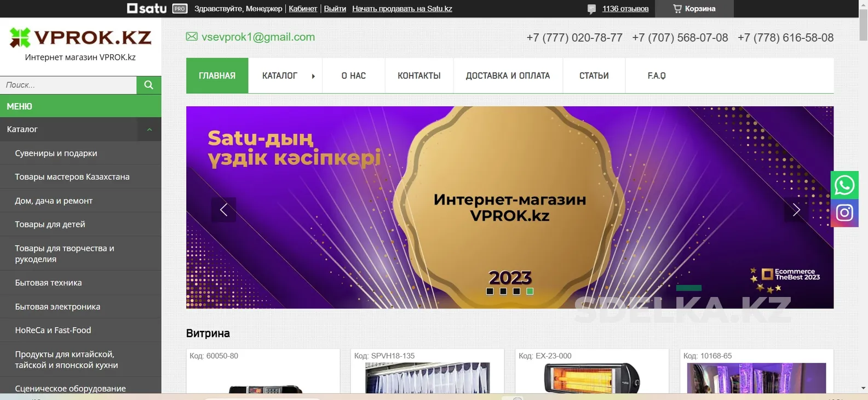Open Товары для детей category
The width and height of the screenshot is (868, 400).
tap(81, 224)
